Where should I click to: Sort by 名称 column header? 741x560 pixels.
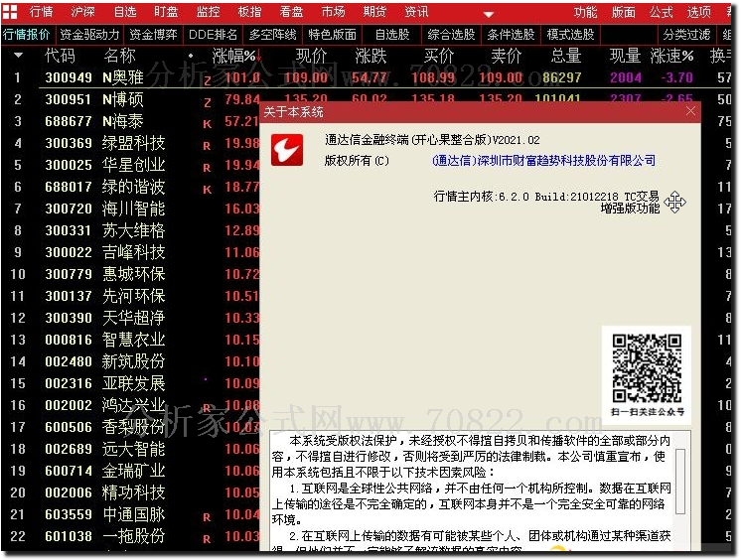[119, 56]
